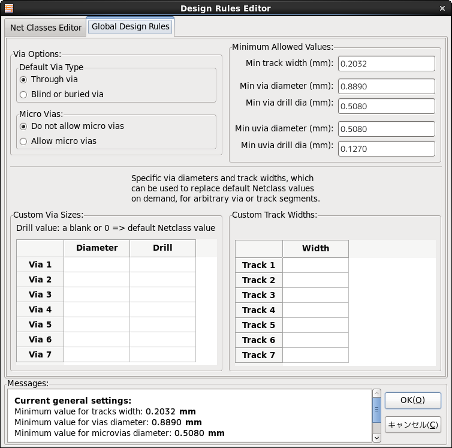Click the Diameter column header
The height and width of the screenshot is (448, 452).
click(x=97, y=248)
